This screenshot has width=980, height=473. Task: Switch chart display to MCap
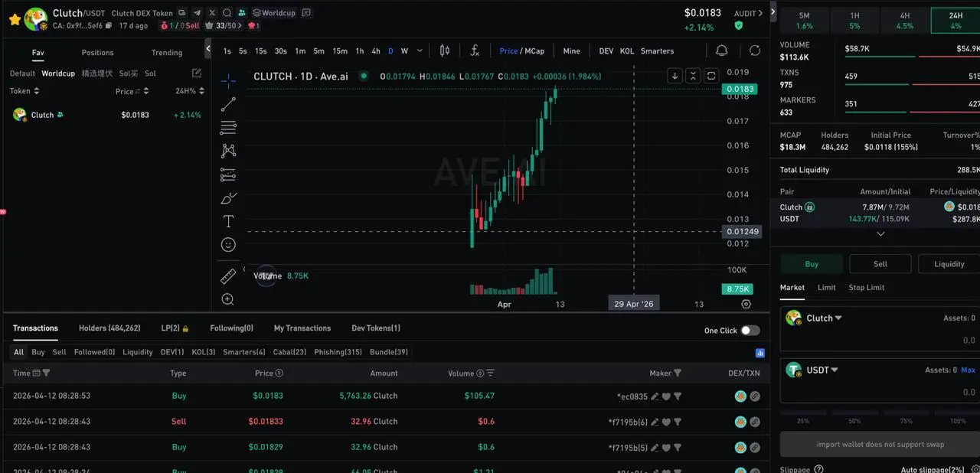tap(534, 51)
